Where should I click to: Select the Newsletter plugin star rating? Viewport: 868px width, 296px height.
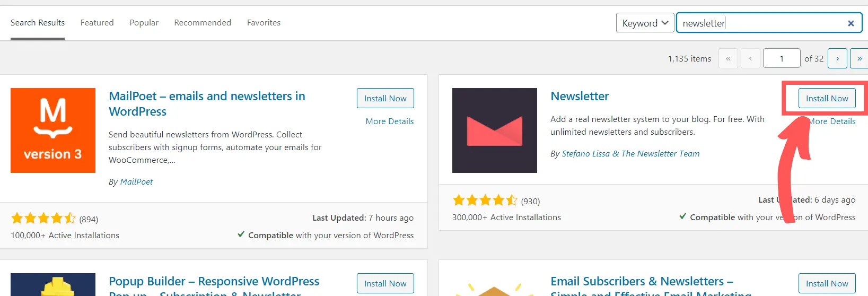[485, 200]
